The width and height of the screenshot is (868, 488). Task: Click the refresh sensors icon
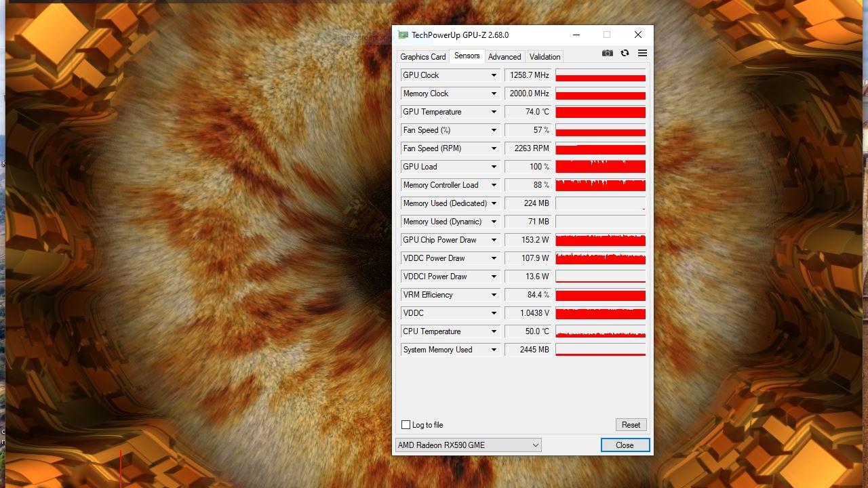coord(625,54)
